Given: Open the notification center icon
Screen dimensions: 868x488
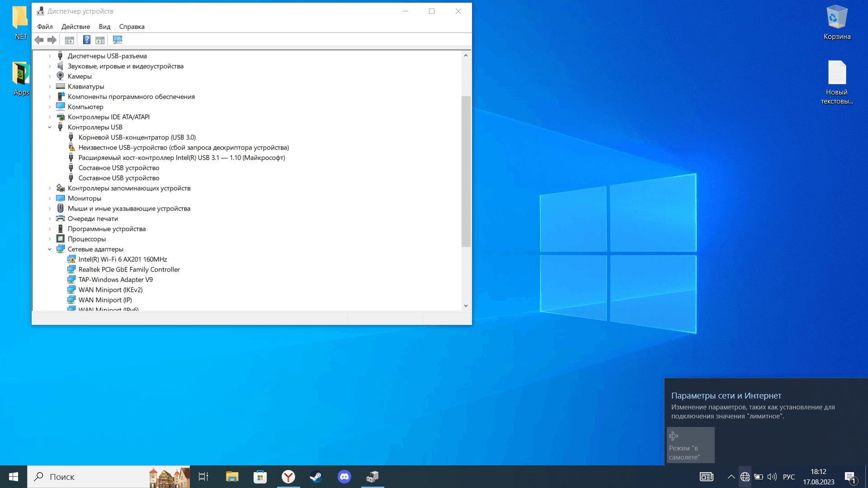Looking at the screenshot, I should 850,477.
